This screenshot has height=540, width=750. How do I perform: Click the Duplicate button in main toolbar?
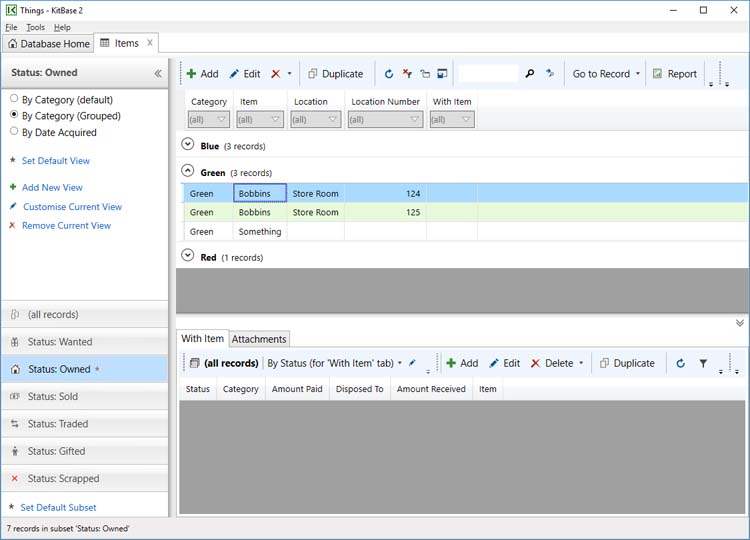336,74
